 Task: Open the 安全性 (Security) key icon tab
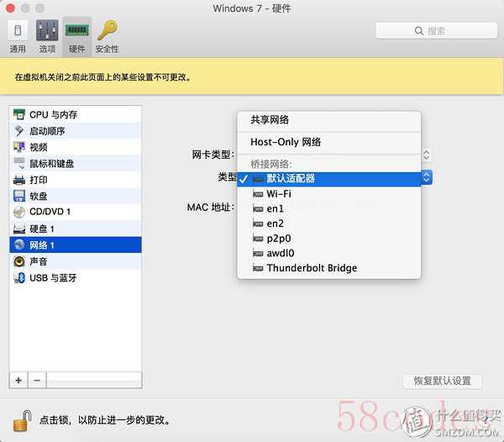coord(107,36)
